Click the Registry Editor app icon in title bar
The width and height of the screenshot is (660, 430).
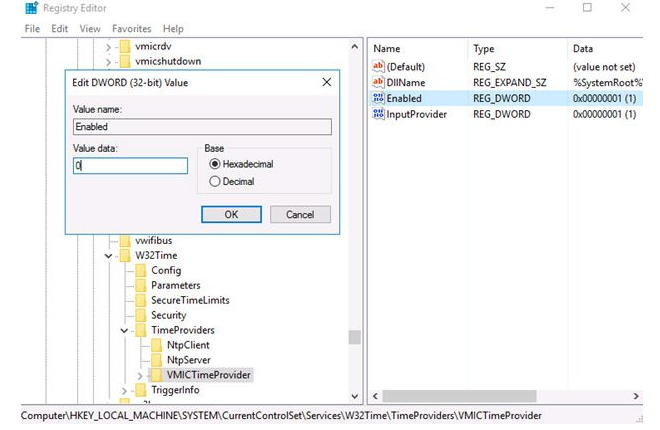pyautogui.click(x=31, y=8)
